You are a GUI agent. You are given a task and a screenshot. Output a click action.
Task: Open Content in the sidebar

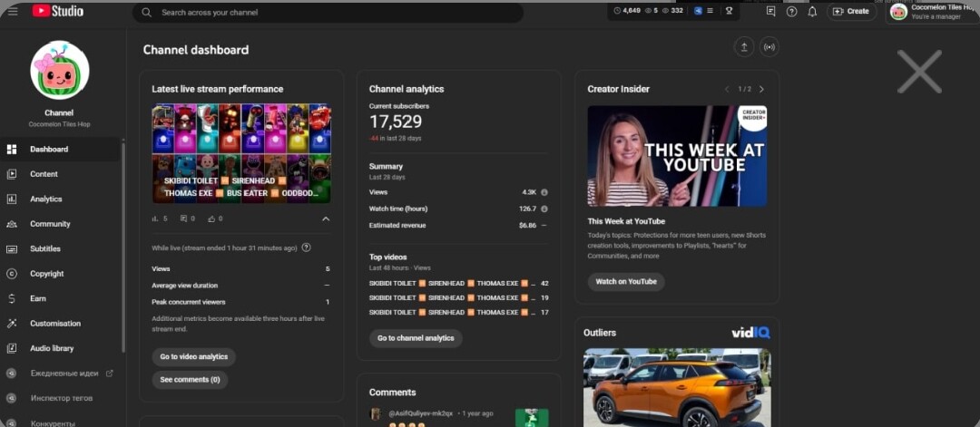(x=60, y=174)
